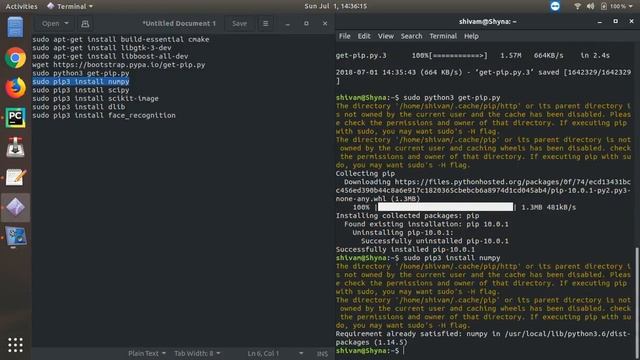Screen dimensions: 640x360
Task: Open the Activities overview
Action: click(21, 6)
